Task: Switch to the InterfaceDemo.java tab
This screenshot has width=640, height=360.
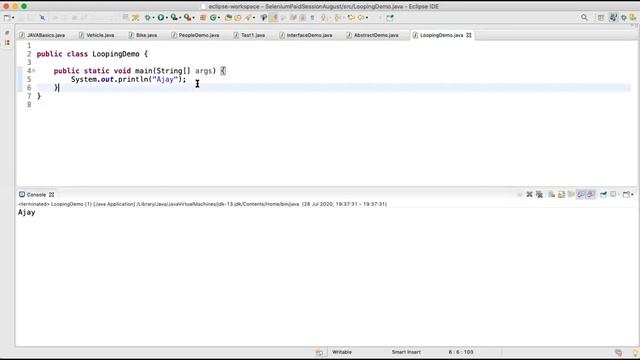Action: click(305, 35)
